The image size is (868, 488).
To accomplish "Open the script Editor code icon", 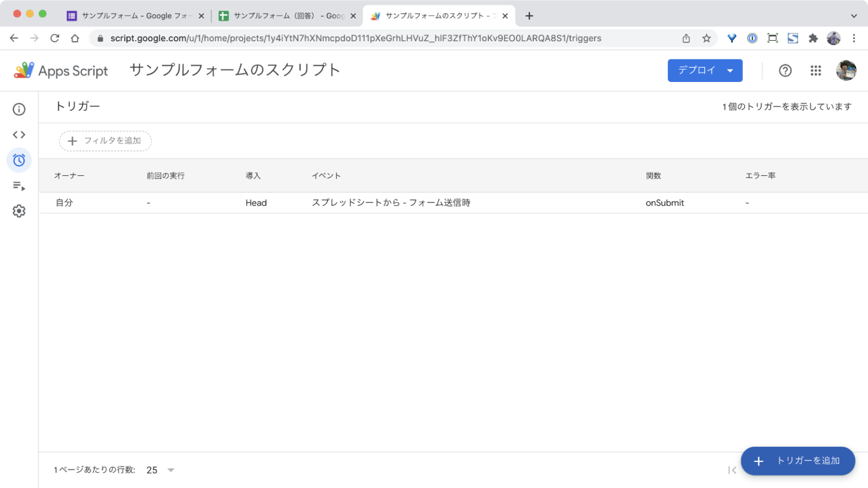I will (19, 135).
